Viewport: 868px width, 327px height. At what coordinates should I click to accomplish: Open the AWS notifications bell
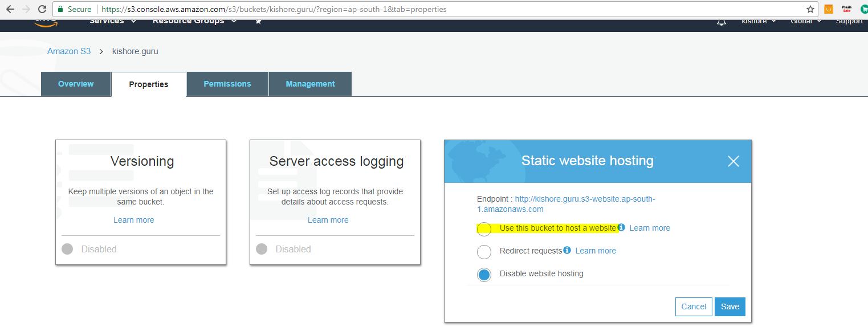[x=722, y=22]
